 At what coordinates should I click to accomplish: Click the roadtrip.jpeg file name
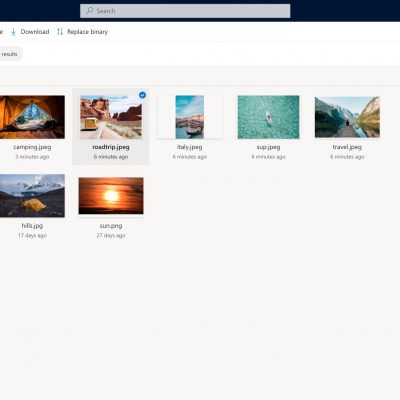point(111,147)
